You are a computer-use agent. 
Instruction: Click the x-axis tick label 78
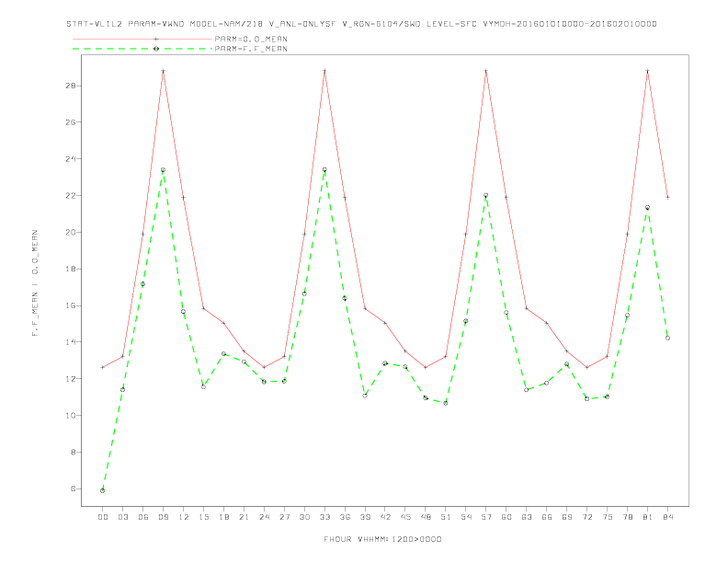pos(627,517)
